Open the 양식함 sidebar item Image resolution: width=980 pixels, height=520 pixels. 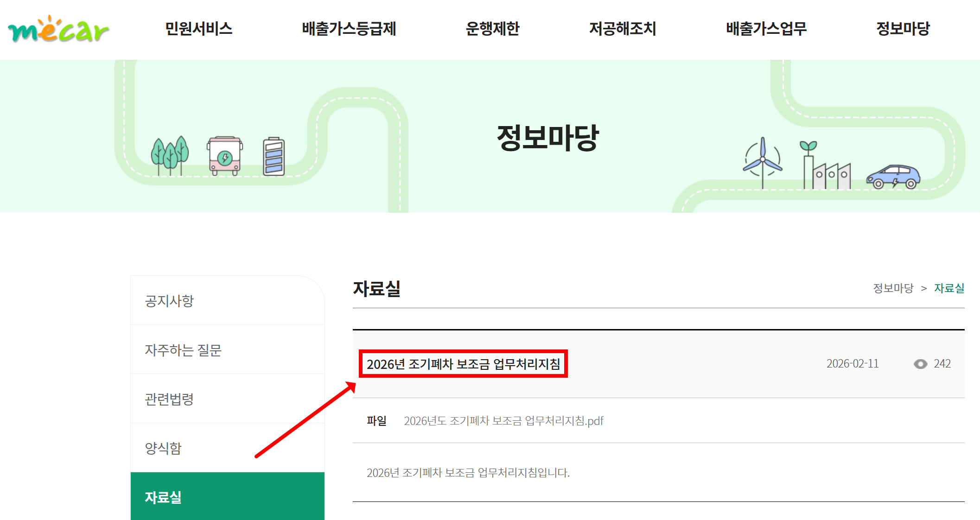point(163,448)
